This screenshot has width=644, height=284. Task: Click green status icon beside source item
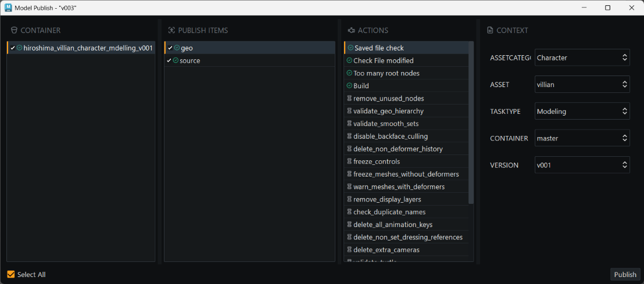(x=176, y=60)
